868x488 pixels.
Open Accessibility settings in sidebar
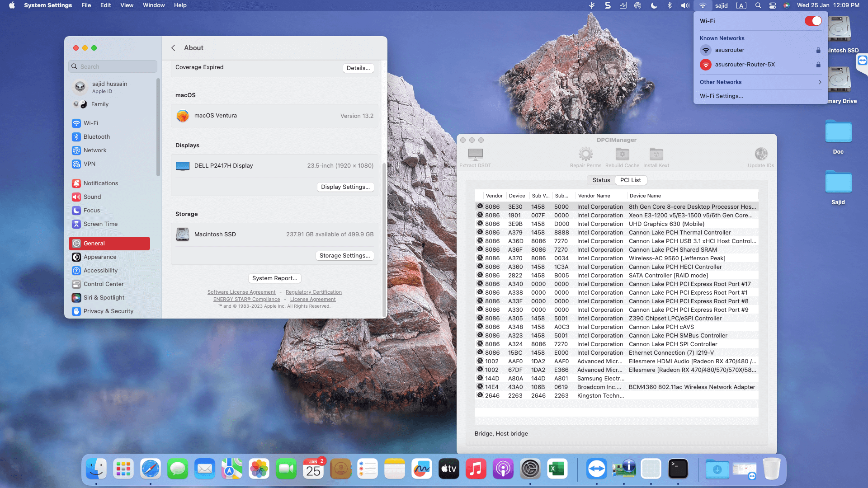pyautogui.click(x=109, y=270)
